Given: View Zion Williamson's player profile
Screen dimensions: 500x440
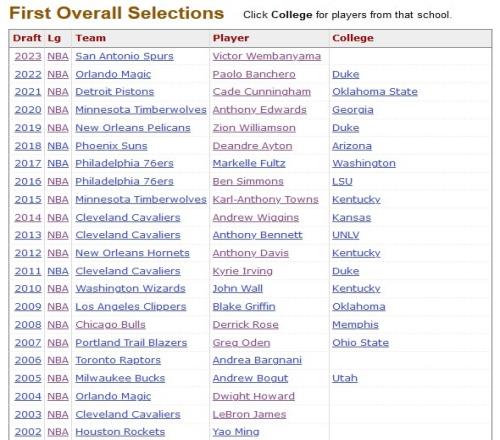Looking at the screenshot, I should coord(254,128).
